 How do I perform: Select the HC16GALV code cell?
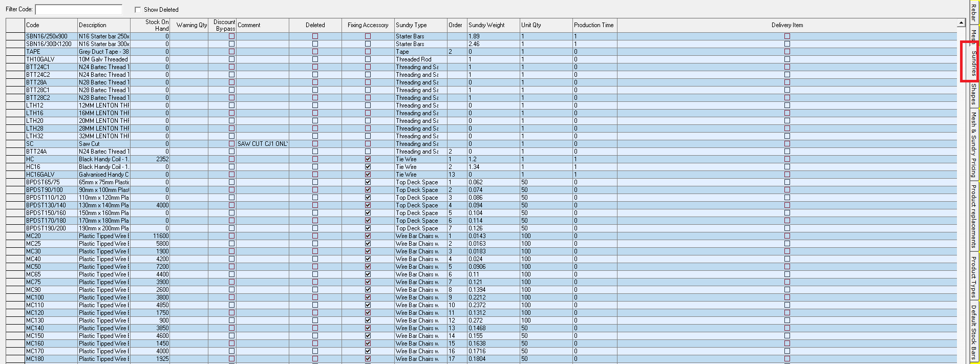coord(51,175)
